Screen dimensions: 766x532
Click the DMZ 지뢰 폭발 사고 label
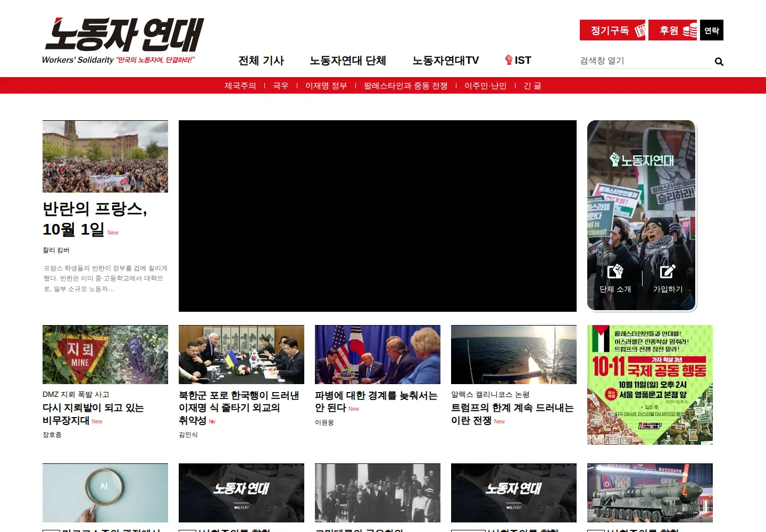[x=76, y=394]
